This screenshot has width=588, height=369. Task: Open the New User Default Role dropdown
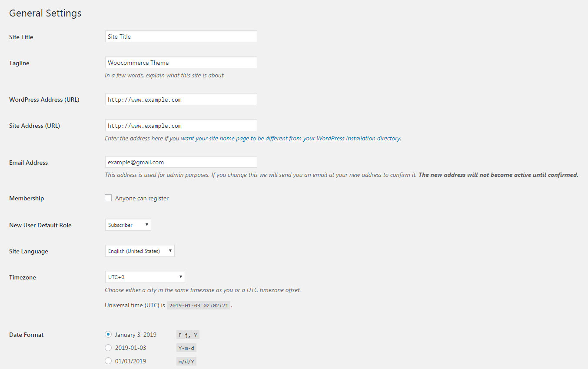coord(128,225)
